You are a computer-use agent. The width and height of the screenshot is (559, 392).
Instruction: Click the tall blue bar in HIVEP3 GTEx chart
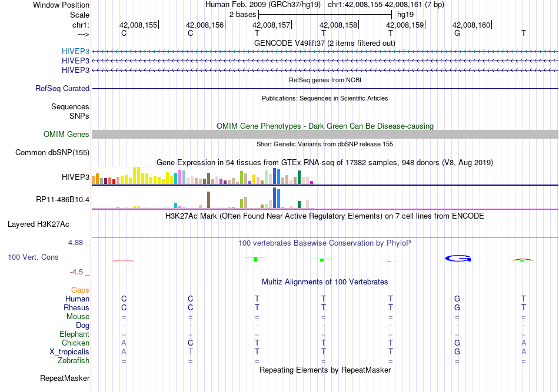pyautogui.click(x=274, y=176)
